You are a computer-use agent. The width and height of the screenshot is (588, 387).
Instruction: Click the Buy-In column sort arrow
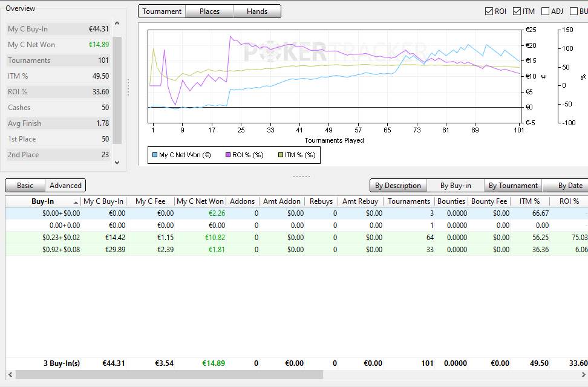pyautogui.click(x=76, y=202)
